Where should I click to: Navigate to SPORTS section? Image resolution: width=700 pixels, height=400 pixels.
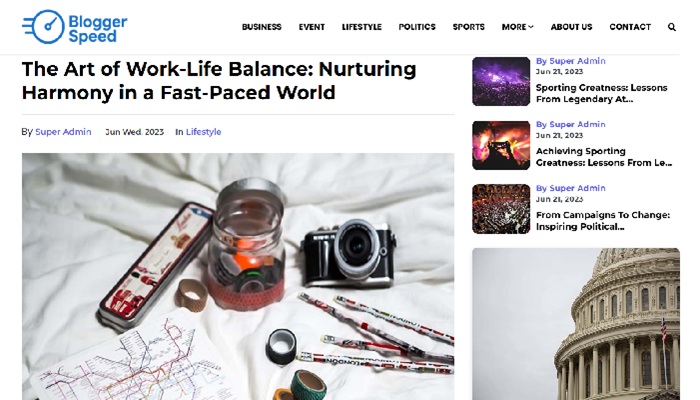click(468, 27)
